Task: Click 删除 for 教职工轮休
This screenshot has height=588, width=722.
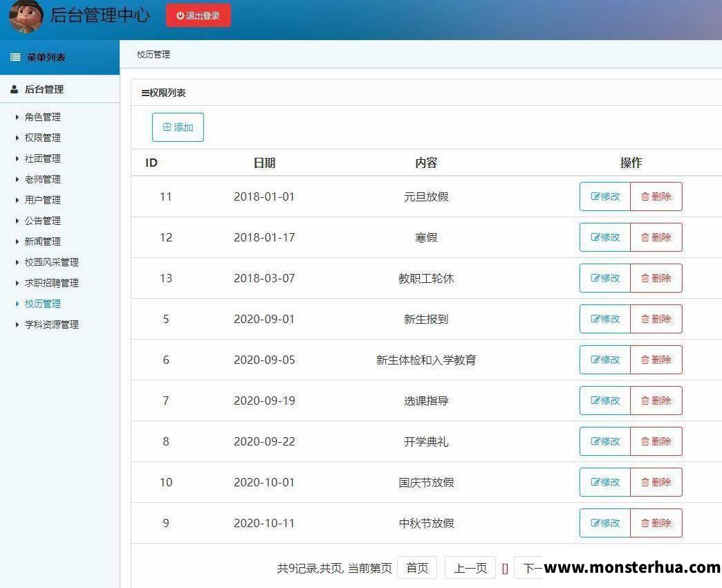Action: point(656,278)
